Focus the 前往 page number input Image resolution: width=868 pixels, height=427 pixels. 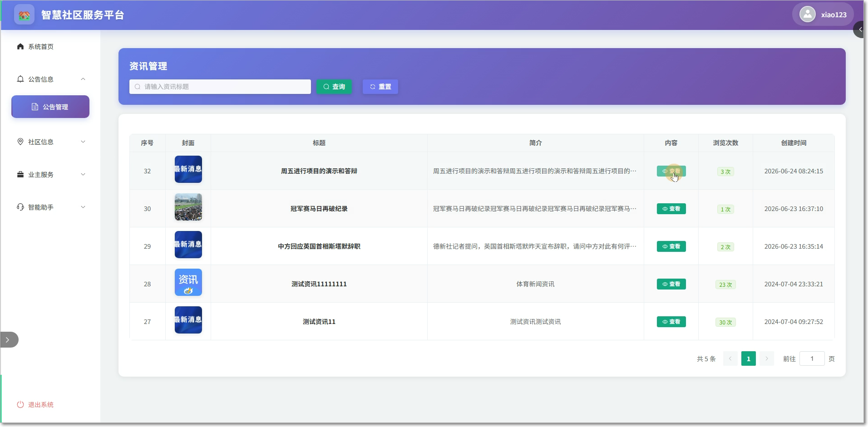point(812,358)
